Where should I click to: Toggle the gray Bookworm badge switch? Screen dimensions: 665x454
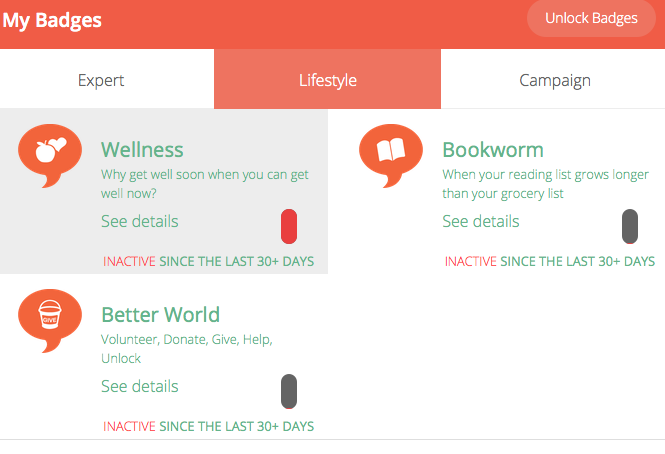(630, 226)
